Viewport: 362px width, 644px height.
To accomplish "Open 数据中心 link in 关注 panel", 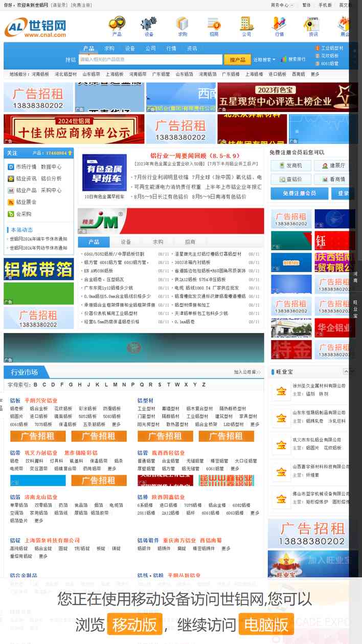I will coord(51,167).
